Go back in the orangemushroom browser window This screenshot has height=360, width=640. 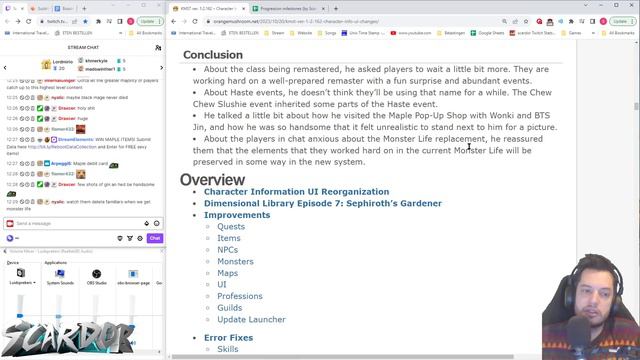point(174,21)
